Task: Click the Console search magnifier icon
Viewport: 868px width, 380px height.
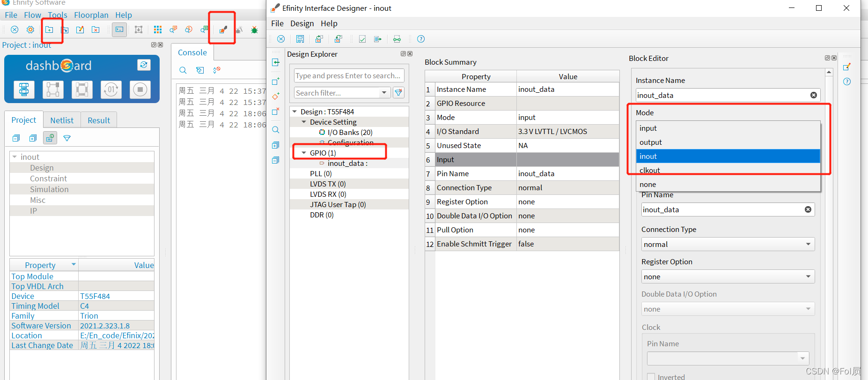Action: click(183, 70)
